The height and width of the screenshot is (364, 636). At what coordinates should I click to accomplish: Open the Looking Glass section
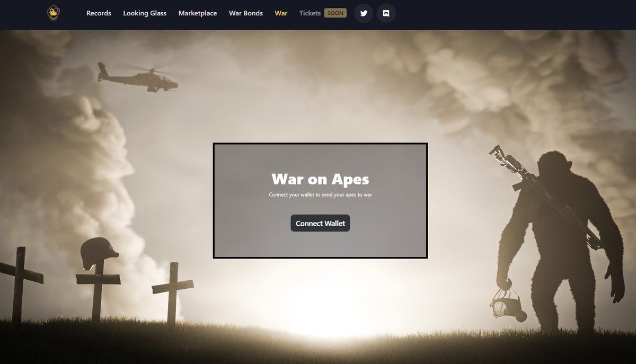(145, 13)
